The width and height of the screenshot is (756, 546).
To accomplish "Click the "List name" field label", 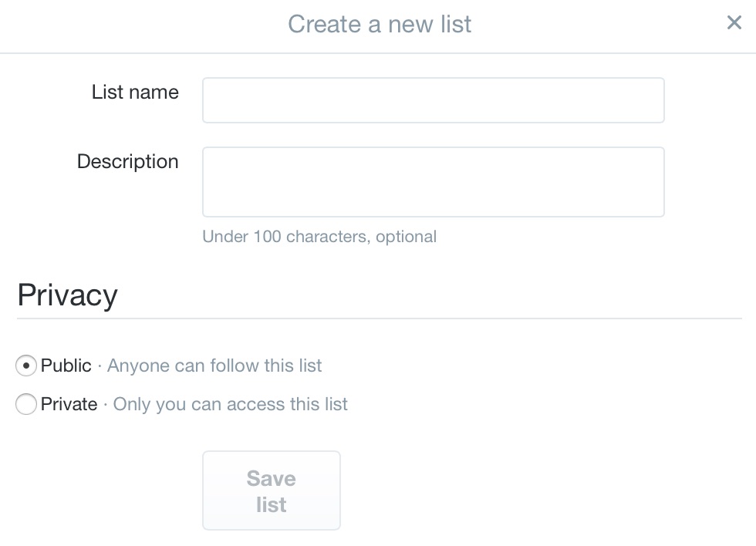I will pyautogui.click(x=135, y=93).
